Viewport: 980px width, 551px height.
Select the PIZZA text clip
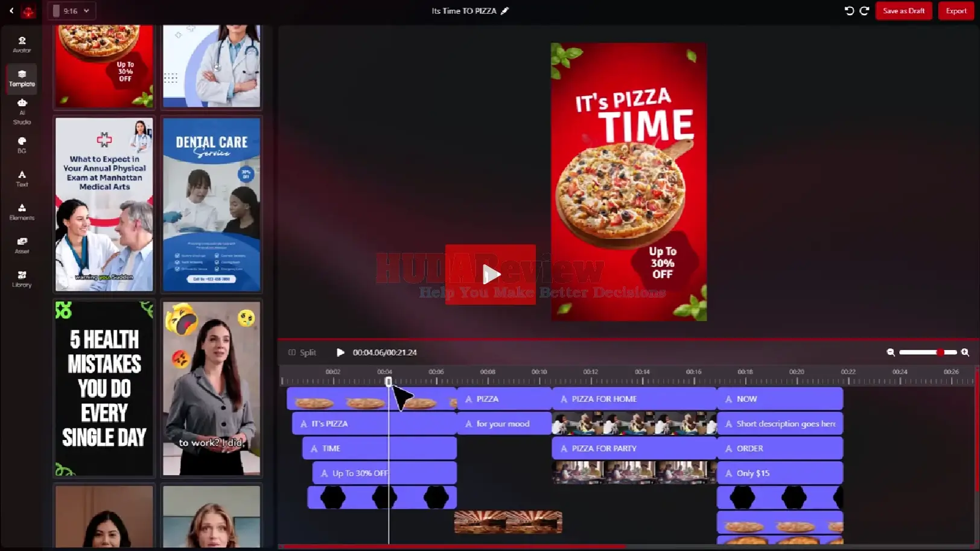tap(504, 399)
